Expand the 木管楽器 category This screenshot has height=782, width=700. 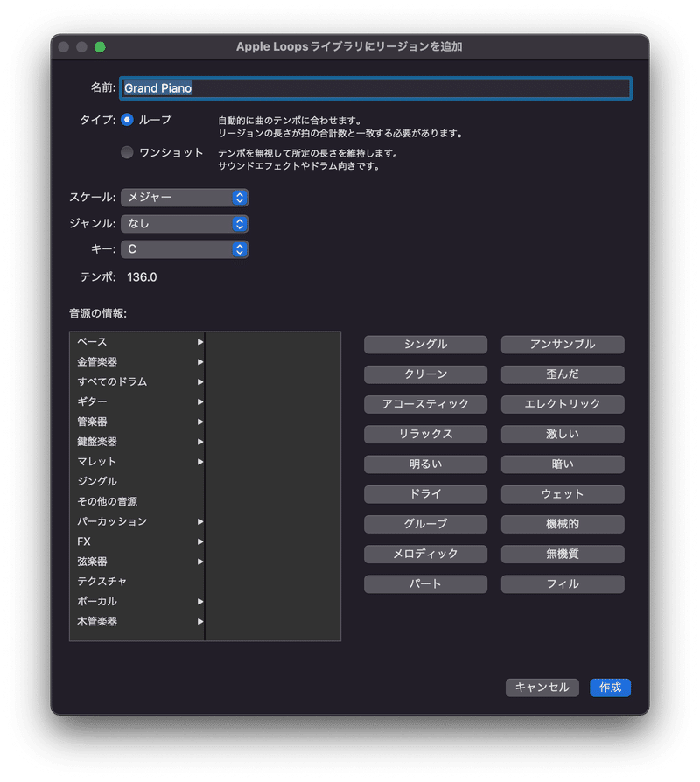point(137,621)
